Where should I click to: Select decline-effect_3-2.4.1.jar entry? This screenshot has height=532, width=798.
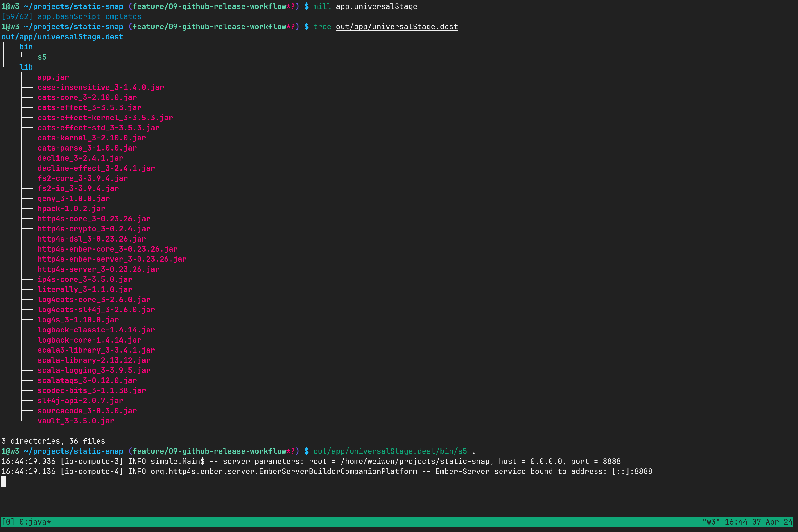pyautogui.click(x=96, y=168)
